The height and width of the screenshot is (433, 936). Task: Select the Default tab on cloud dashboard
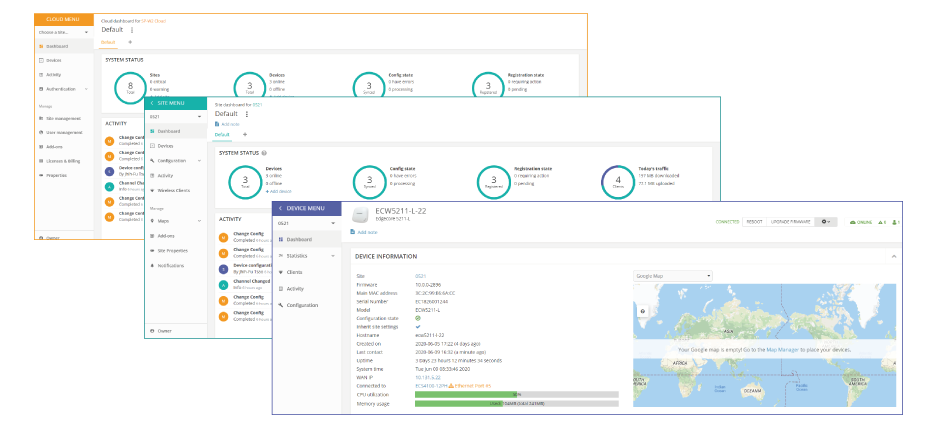pyautogui.click(x=107, y=42)
